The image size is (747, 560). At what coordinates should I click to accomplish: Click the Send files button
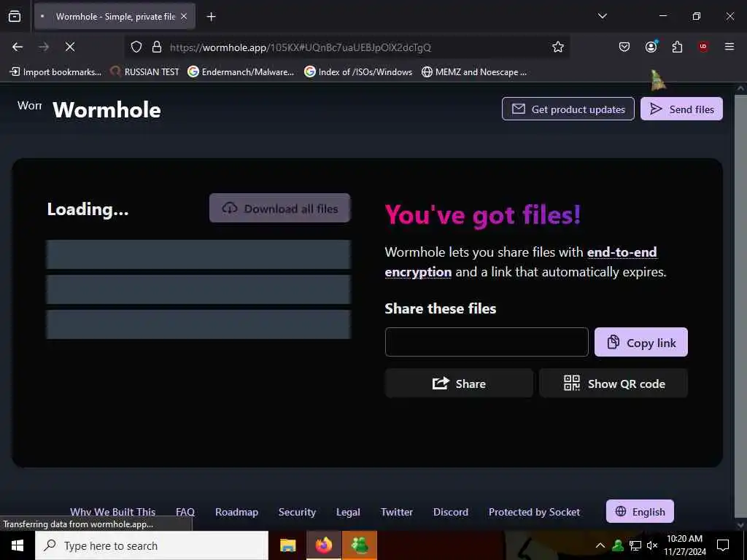pyautogui.click(x=681, y=109)
